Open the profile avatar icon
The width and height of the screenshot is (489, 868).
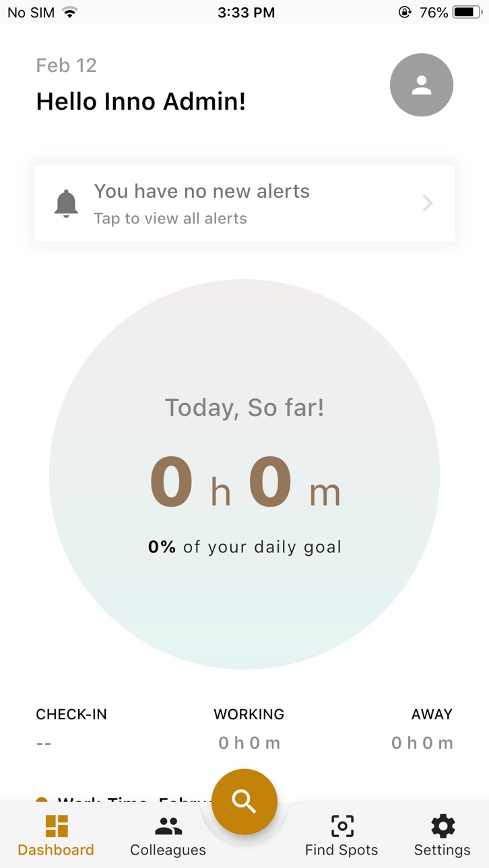pos(422,85)
